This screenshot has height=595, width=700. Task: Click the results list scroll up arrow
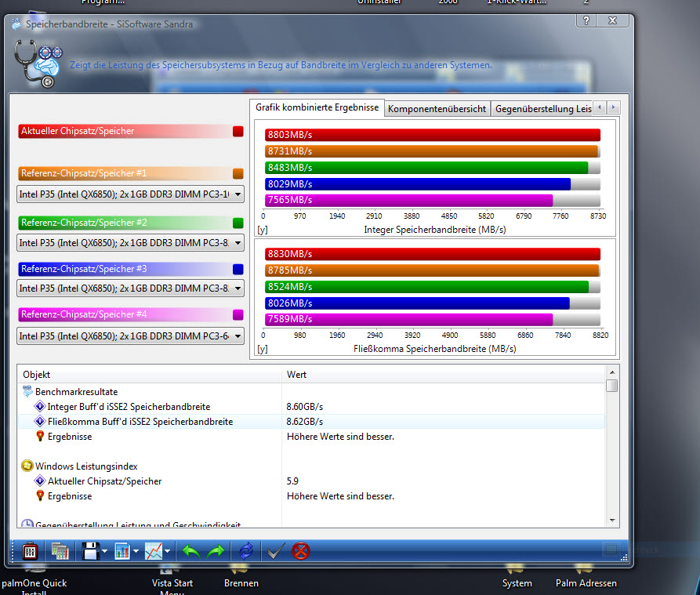(x=612, y=372)
